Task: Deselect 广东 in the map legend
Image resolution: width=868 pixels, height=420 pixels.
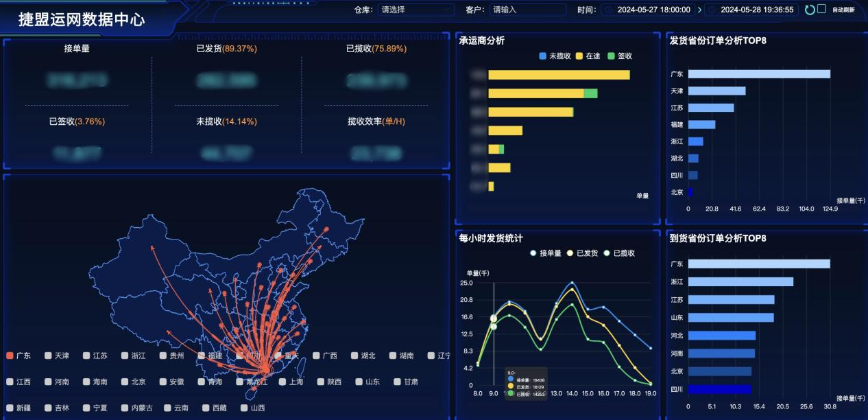Action: click(x=19, y=355)
